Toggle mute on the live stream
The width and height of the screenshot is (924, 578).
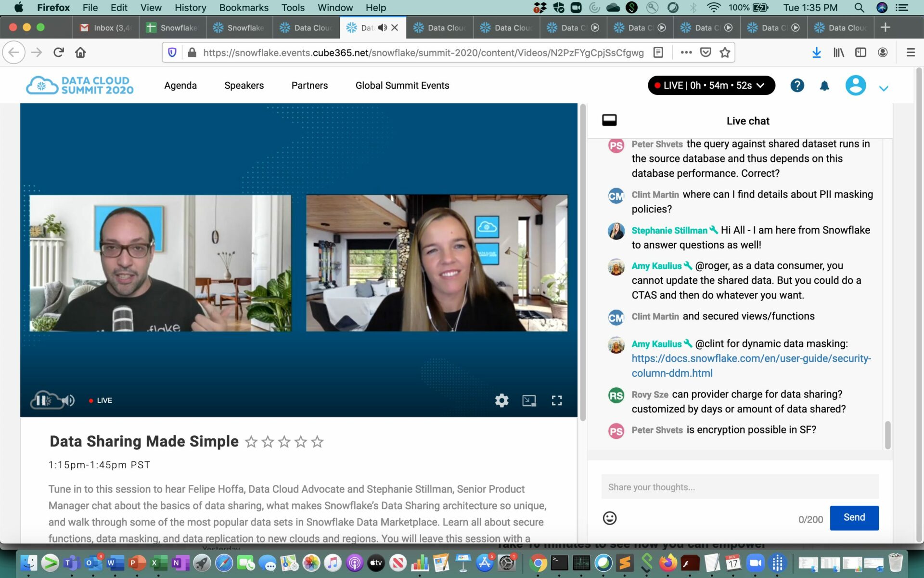pyautogui.click(x=66, y=399)
